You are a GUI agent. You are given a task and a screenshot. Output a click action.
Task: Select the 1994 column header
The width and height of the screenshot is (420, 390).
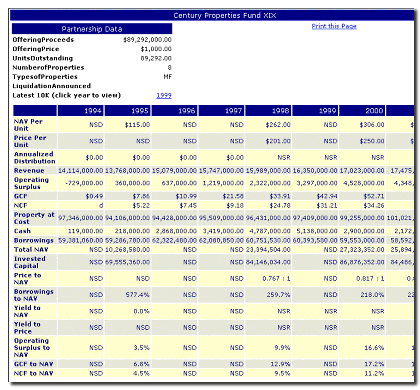point(81,111)
